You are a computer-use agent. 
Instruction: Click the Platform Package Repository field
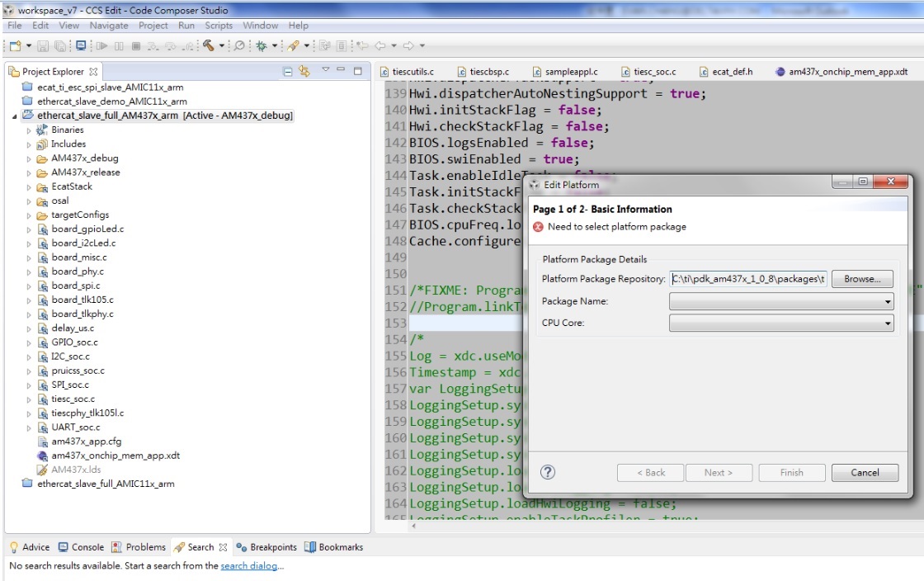(748, 279)
